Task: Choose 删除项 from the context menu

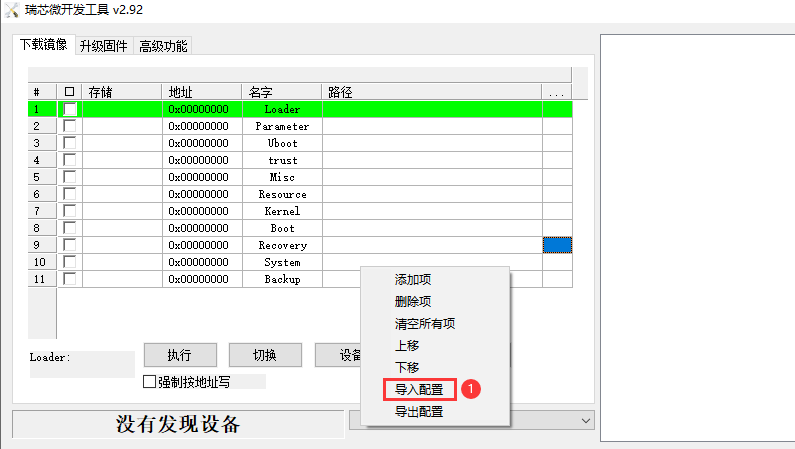Action: (x=413, y=302)
